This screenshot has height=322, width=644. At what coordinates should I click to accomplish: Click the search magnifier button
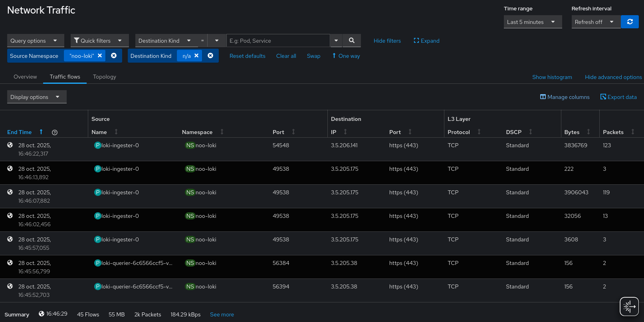click(x=351, y=41)
